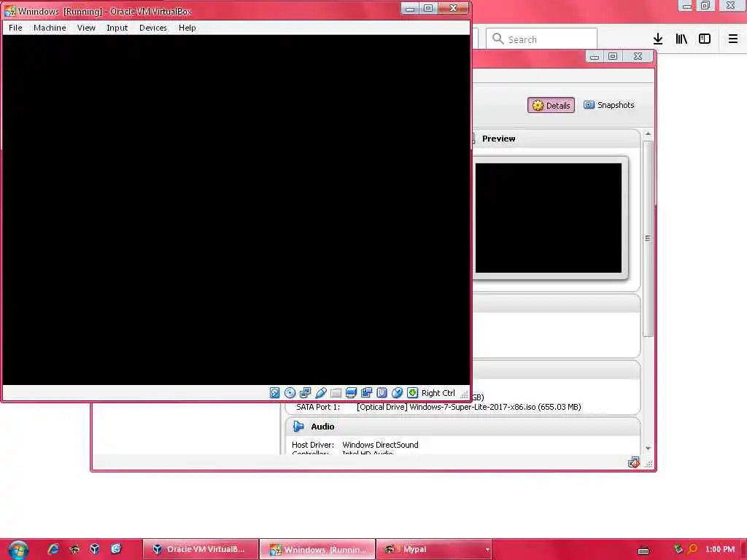Screen dimensions: 747x560
Task: Switch to Snapshots in VirtualBox Manager
Action: [609, 105]
